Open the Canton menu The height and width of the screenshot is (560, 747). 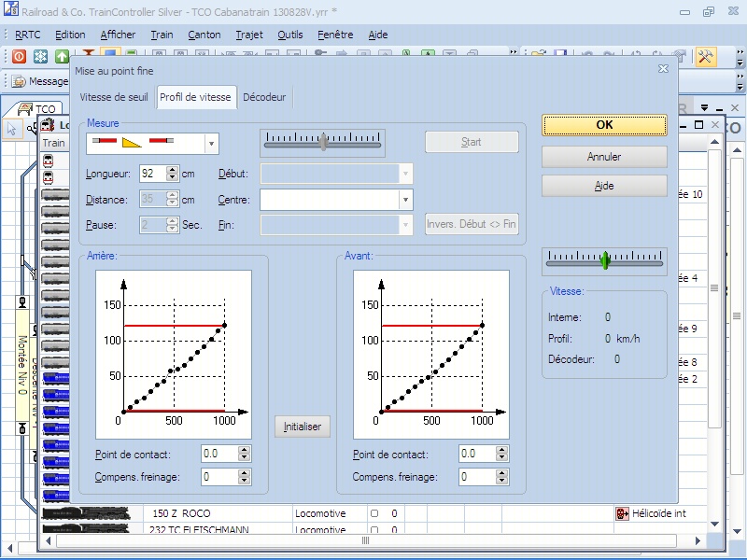204,35
